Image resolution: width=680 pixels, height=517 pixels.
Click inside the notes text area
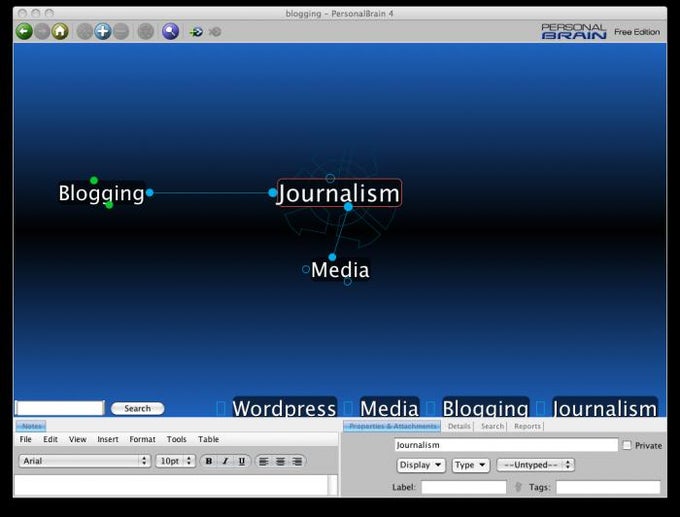click(x=171, y=485)
